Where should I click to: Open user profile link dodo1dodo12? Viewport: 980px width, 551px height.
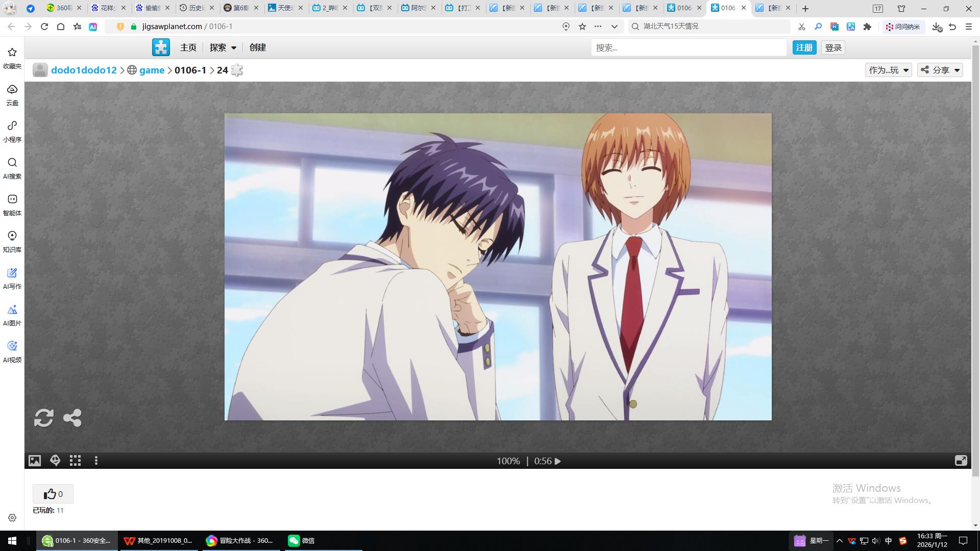coord(84,70)
